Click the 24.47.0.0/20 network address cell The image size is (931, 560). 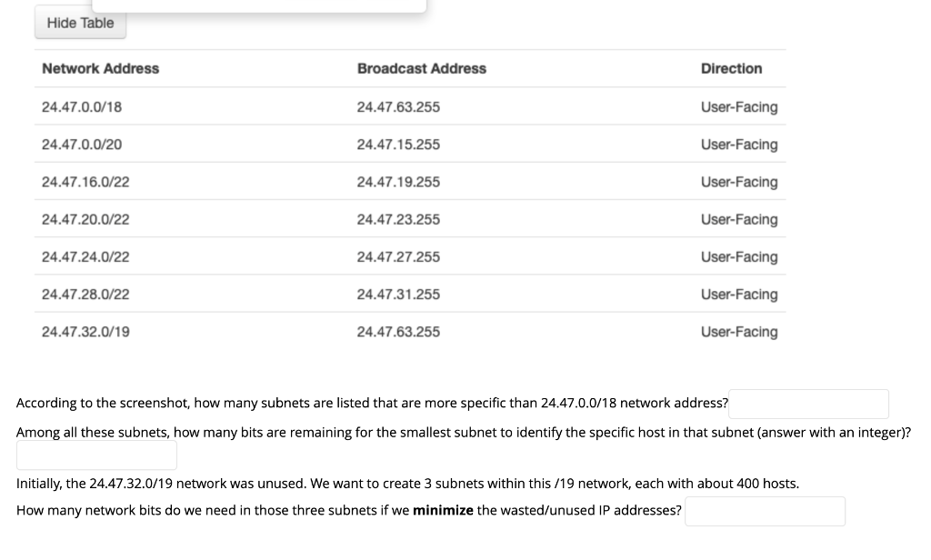coord(81,144)
